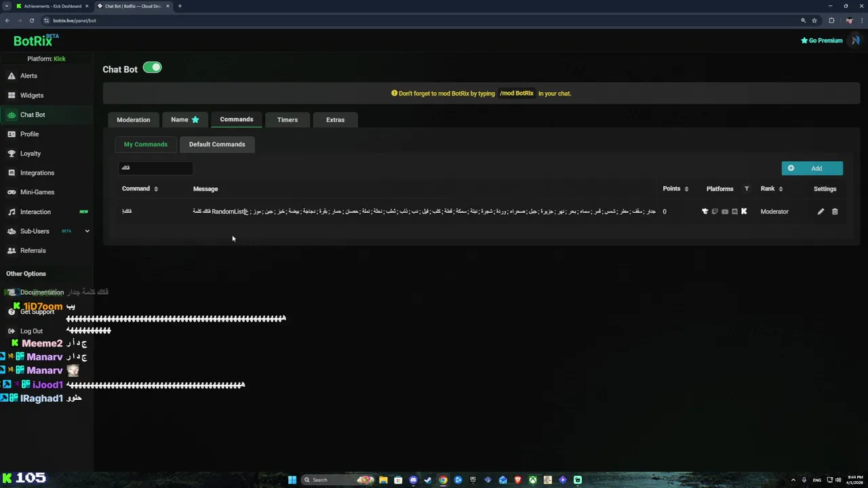This screenshot has height=488, width=868.
Task: Select the Commands tab
Action: 237,119
